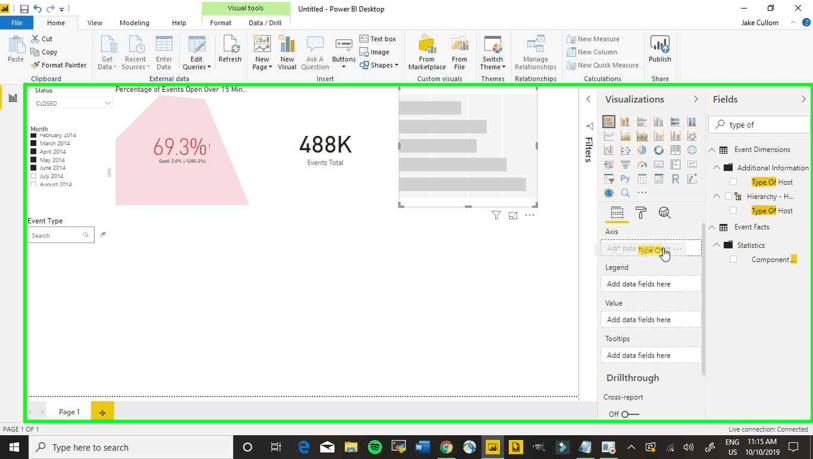Click the Undo arrow in the title bar
The height and width of the screenshot is (459, 813).
click(x=37, y=9)
